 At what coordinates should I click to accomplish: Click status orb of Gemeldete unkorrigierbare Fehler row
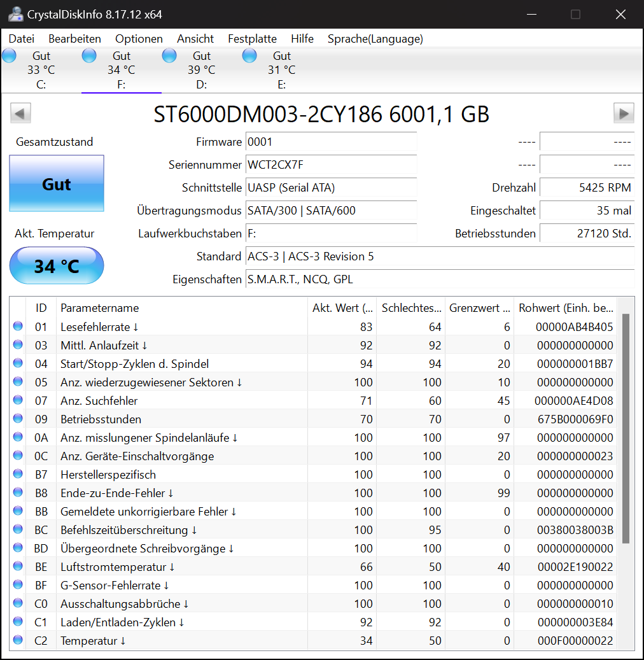point(18,510)
